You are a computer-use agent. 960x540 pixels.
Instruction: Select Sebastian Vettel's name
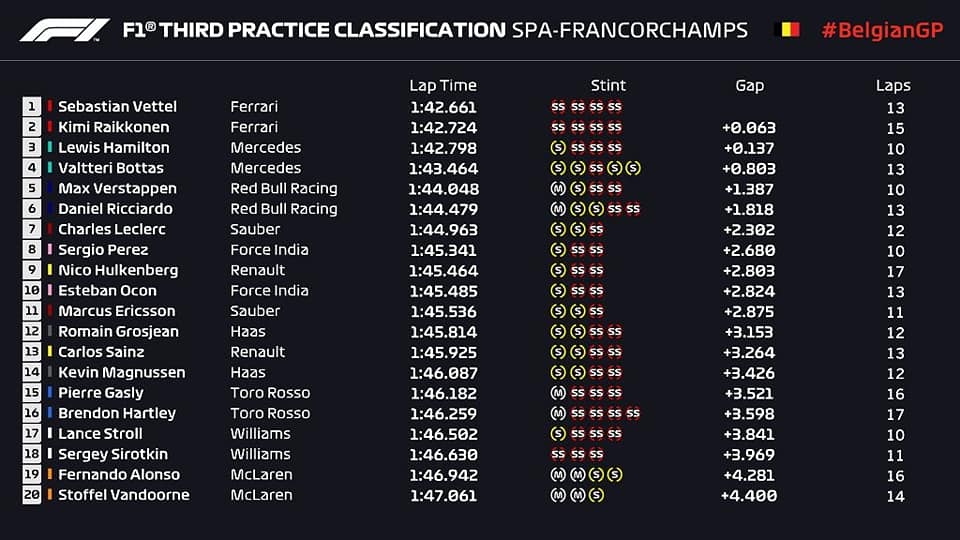click(x=117, y=107)
